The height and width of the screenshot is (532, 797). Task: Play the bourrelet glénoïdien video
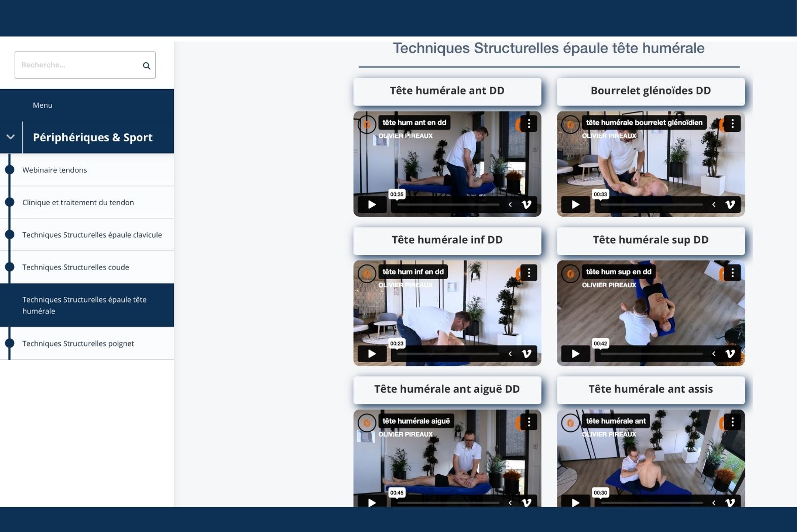pyautogui.click(x=576, y=205)
